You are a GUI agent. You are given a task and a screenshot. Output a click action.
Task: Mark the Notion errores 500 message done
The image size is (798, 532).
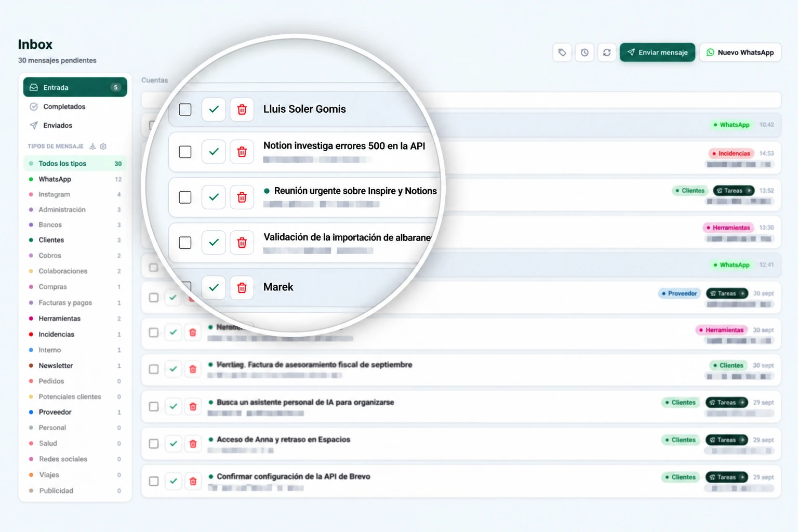pos(214,152)
